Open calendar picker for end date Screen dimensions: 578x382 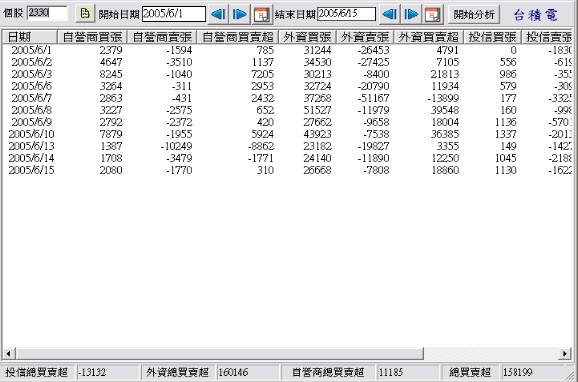(433, 14)
